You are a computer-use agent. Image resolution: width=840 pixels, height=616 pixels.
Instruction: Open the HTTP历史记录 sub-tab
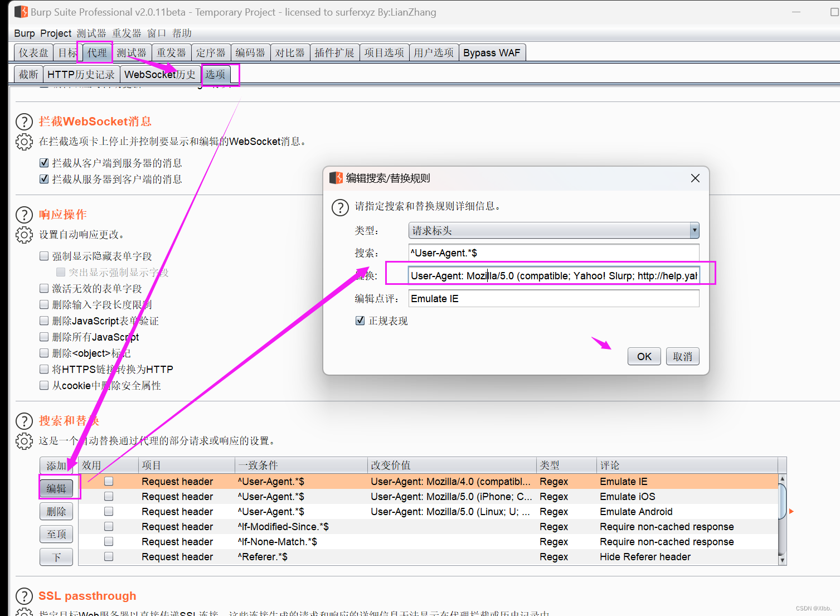pos(81,74)
